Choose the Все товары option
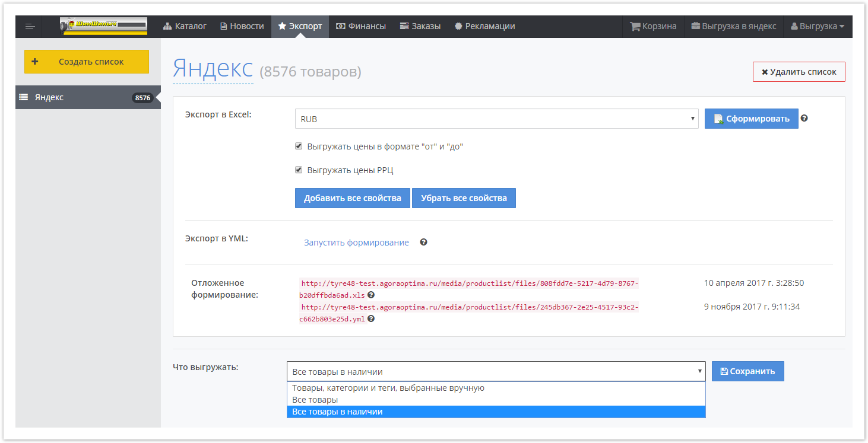The image size is (868, 443). (496, 400)
